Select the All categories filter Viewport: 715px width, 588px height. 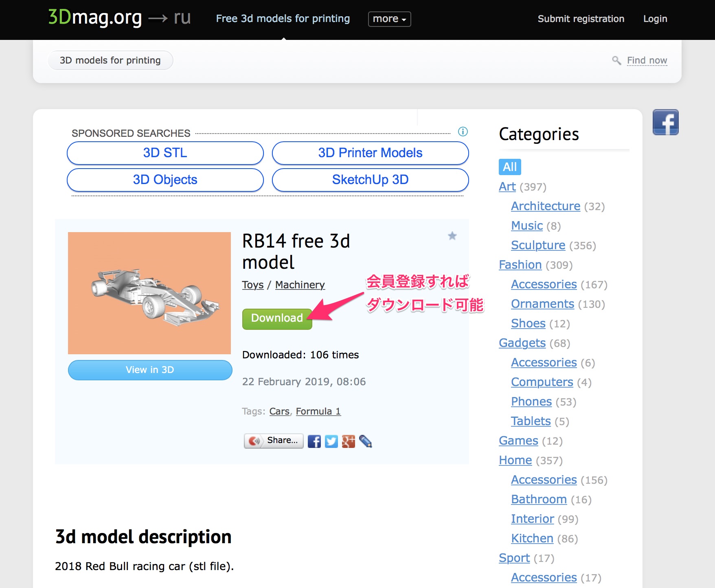click(x=510, y=167)
